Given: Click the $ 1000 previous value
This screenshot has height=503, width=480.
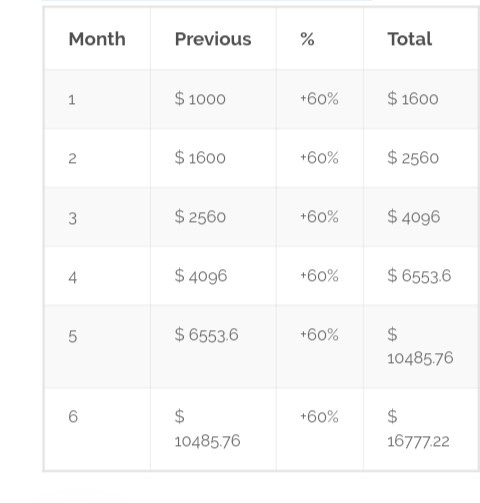Looking at the screenshot, I should [x=200, y=99].
